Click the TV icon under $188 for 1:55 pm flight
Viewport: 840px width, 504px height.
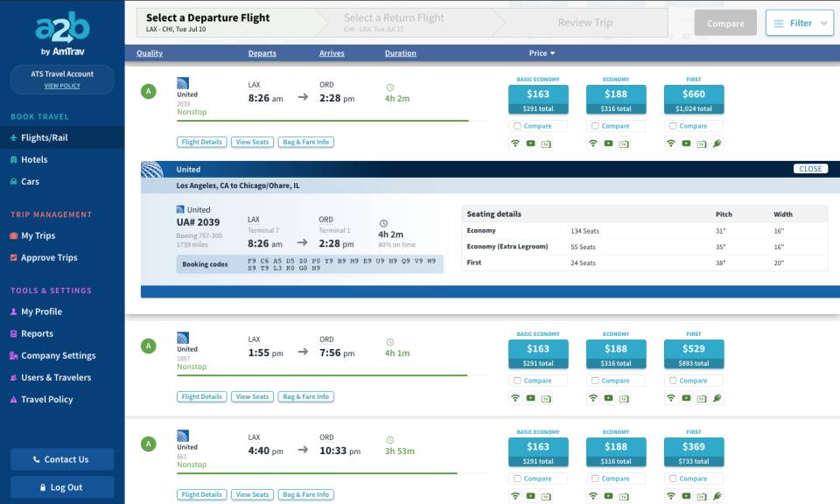pos(624,398)
